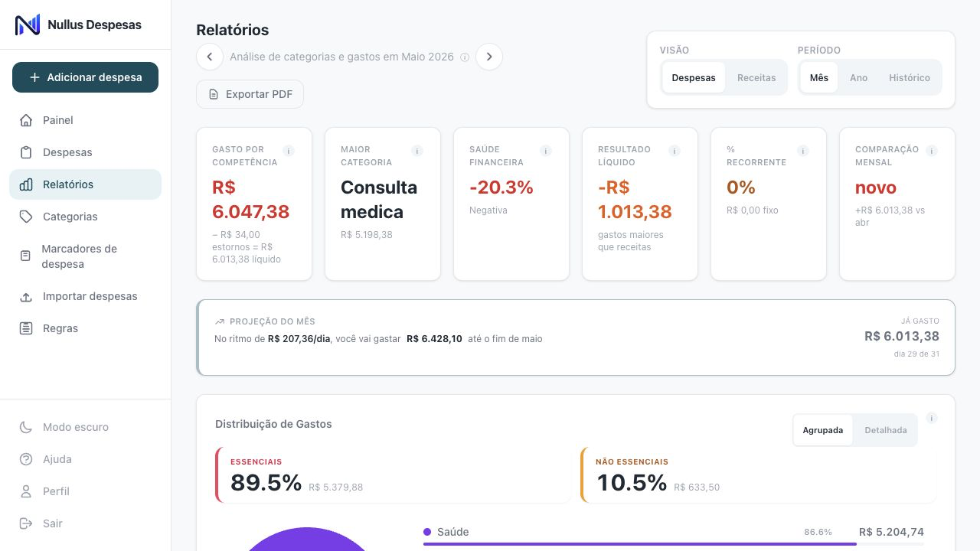980x551 pixels.
Task: Click the Marcadores de despesa note icon
Action: pyautogui.click(x=25, y=256)
